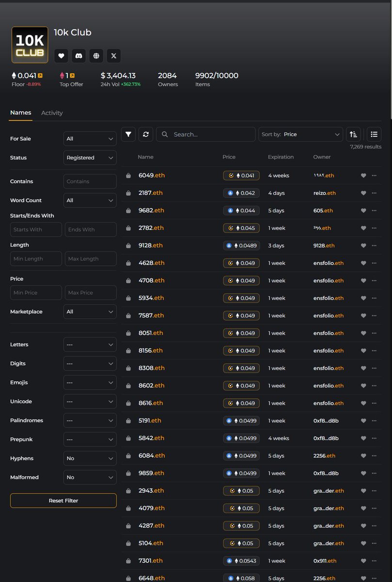Image resolution: width=392 pixels, height=582 pixels.
Task: Open more options for 4287.eth
Action: pos(374,526)
